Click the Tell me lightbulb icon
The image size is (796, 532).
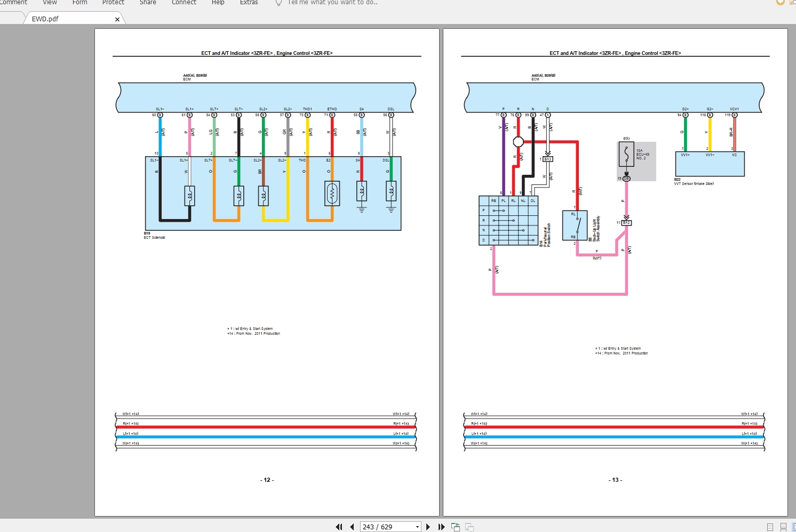point(278,3)
